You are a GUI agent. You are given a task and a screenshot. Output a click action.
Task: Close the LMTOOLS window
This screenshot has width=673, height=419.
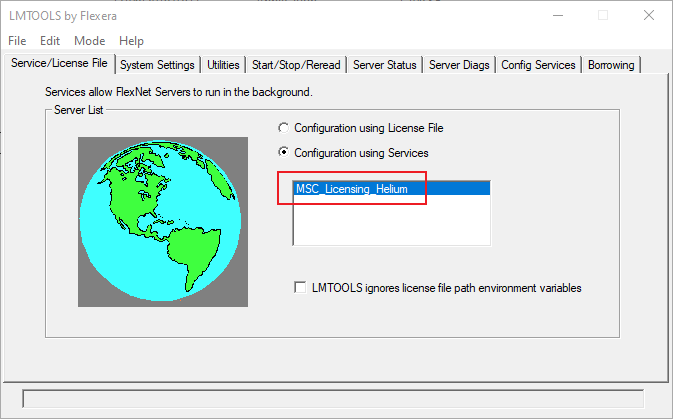tap(649, 15)
